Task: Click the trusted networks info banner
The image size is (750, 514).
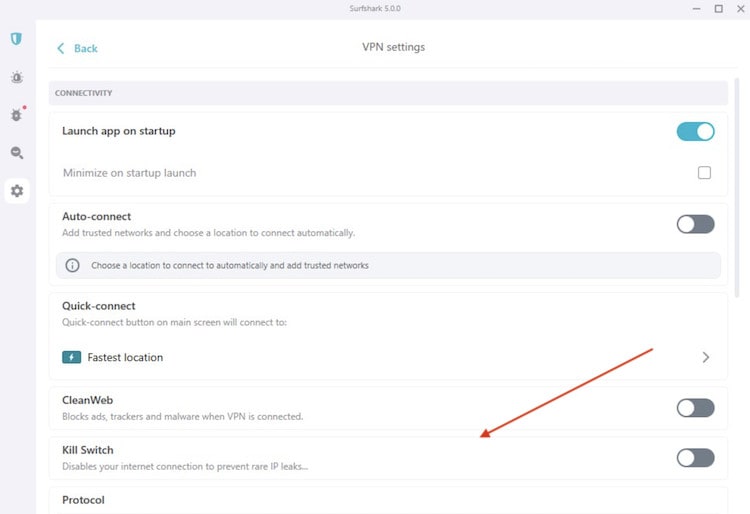Action: tap(388, 266)
